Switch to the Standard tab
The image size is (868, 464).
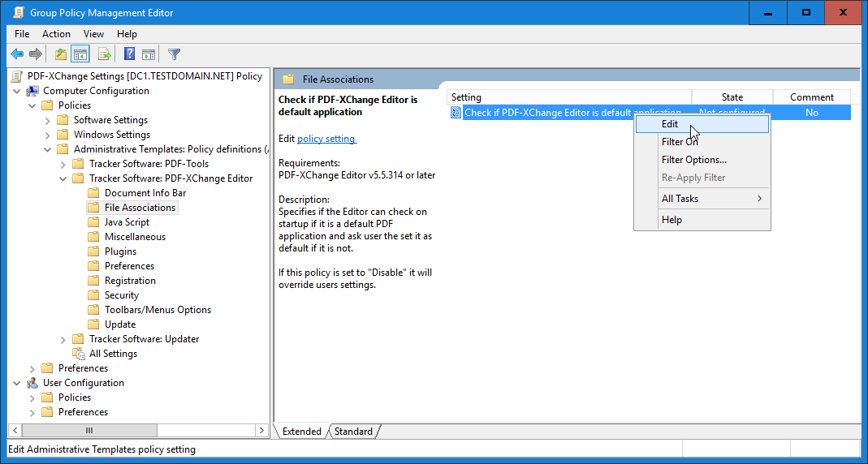354,432
